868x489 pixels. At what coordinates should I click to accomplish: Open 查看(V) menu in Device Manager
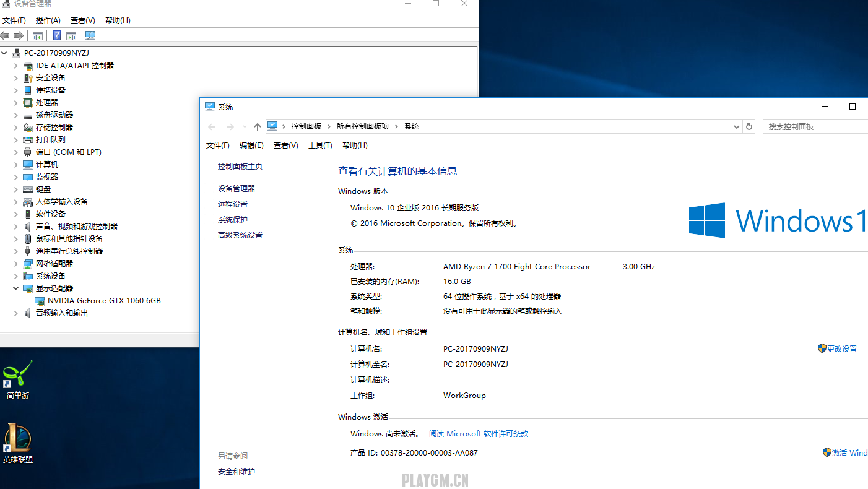(x=83, y=20)
